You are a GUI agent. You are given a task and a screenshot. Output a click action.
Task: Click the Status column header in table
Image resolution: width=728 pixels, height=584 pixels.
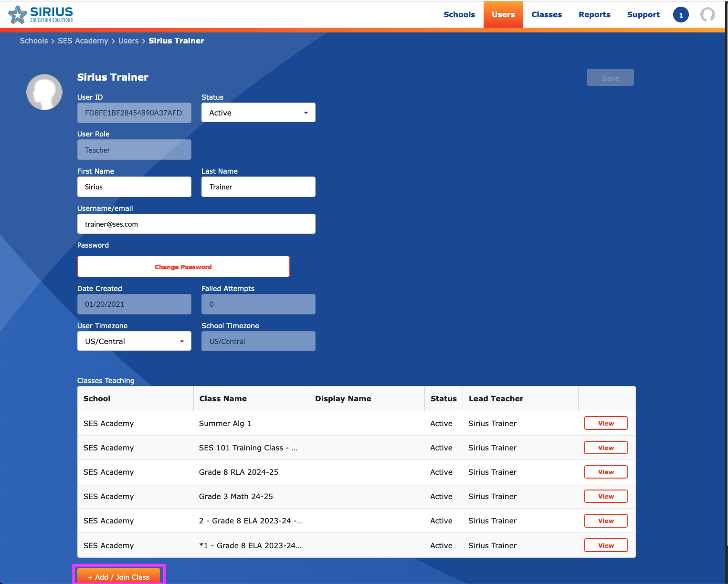pos(443,398)
